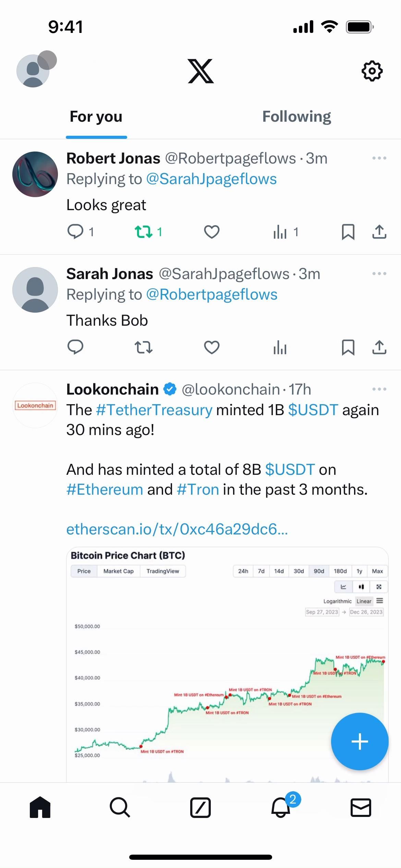The image size is (401, 868).
Task: Reply to Sarah Jonas's post
Action: click(x=75, y=347)
